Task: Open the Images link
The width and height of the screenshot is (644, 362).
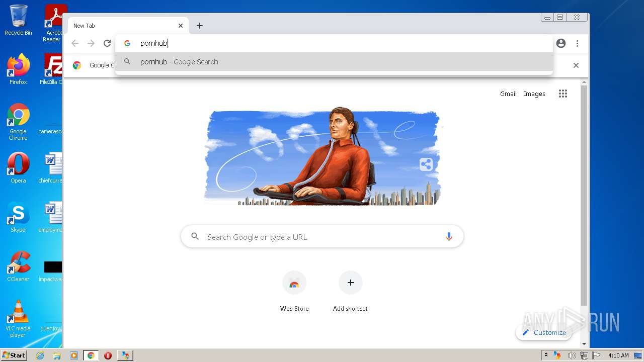Action: coord(534,94)
